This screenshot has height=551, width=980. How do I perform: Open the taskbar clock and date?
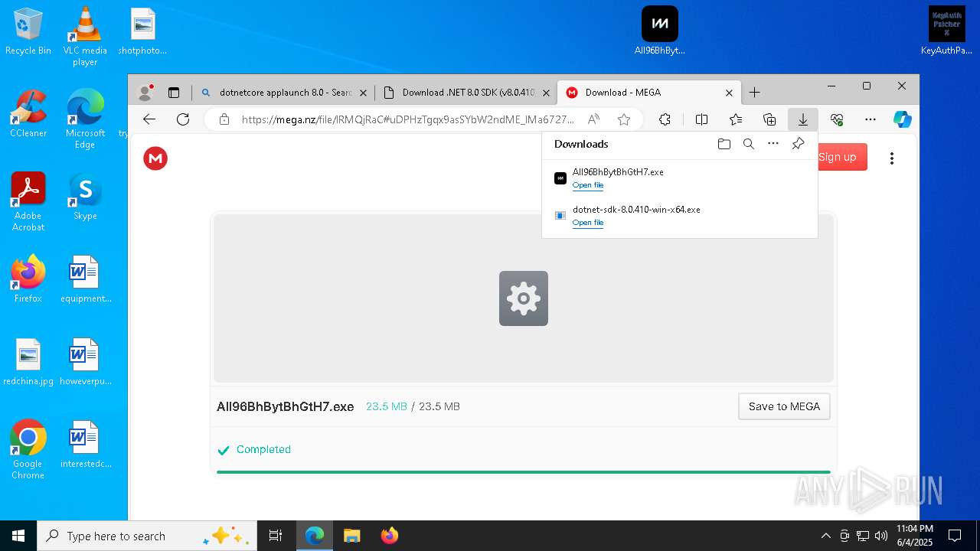(x=915, y=536)
